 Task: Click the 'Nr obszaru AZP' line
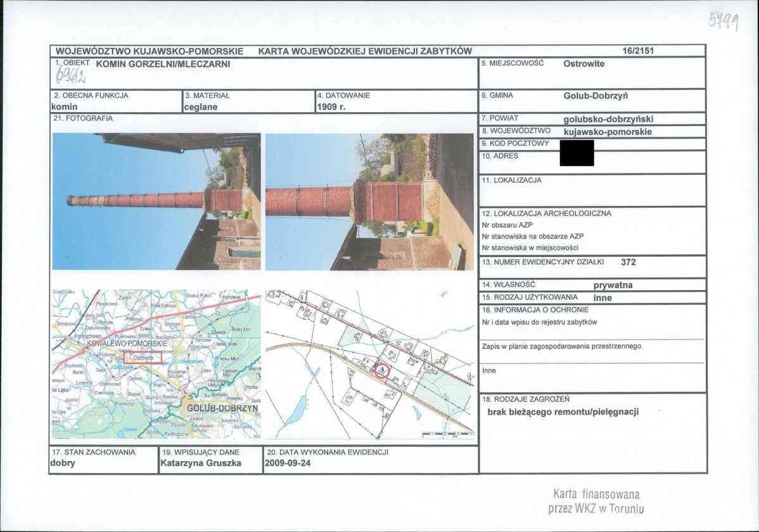click(x=507, y=225)
